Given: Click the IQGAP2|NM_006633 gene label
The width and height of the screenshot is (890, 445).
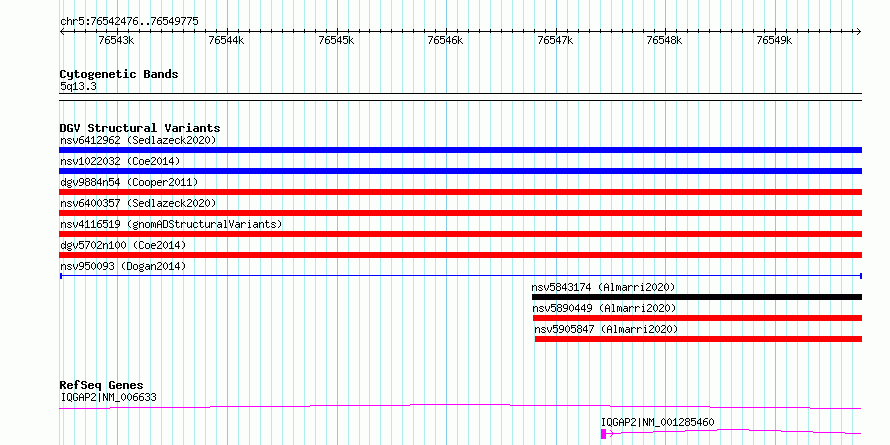Looking at the screenshot, I should (x=108, y=397).
